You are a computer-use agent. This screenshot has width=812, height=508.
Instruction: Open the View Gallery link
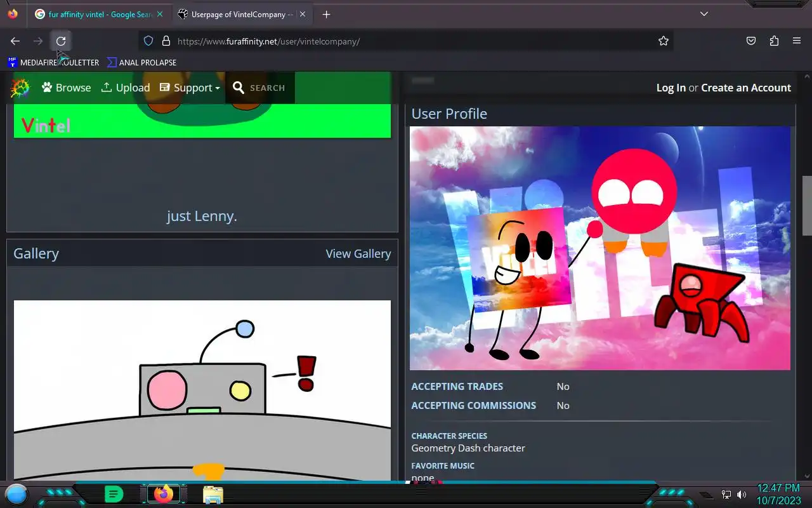(x=358, y=253)
